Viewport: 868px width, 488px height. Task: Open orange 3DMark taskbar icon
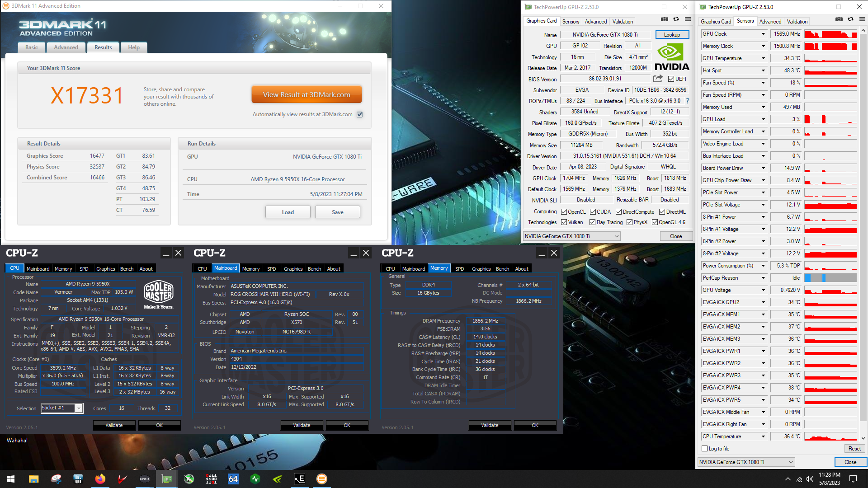click(x=322, y=479)
